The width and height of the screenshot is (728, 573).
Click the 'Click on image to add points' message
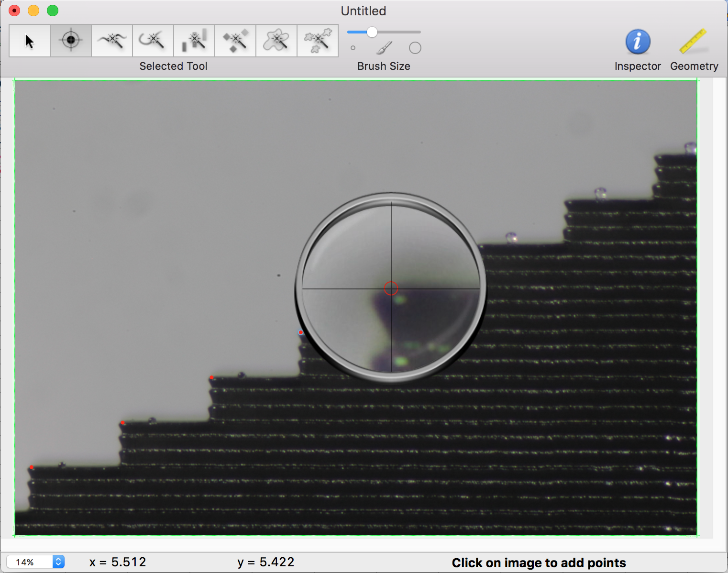(539, 563)
